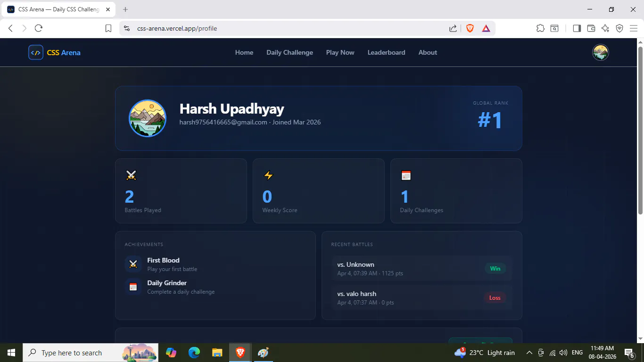This screenshot has width=644, height=362.
Task: Click the Daily Challenges count 1
Action: pos(405,197)
